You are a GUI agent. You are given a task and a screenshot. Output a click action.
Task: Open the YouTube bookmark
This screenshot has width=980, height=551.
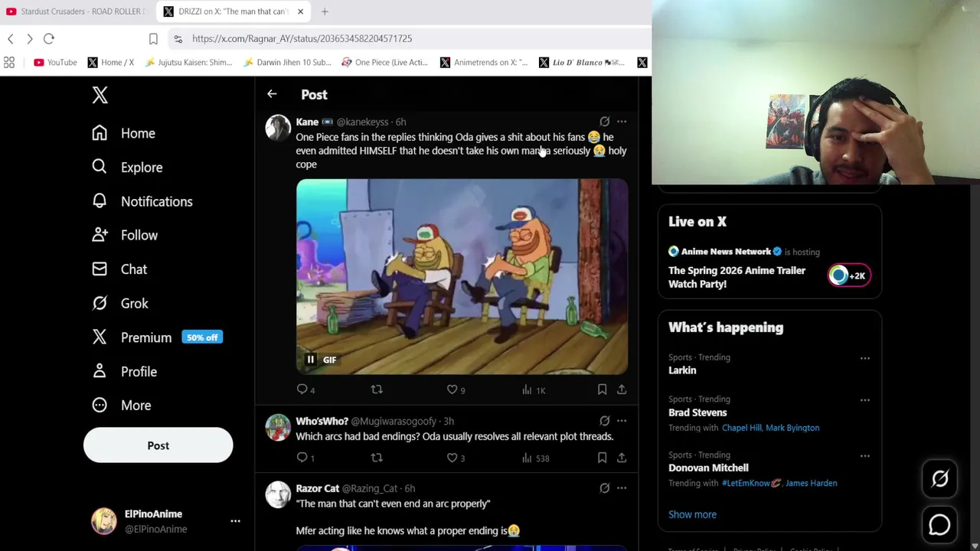tap(55, 63)
